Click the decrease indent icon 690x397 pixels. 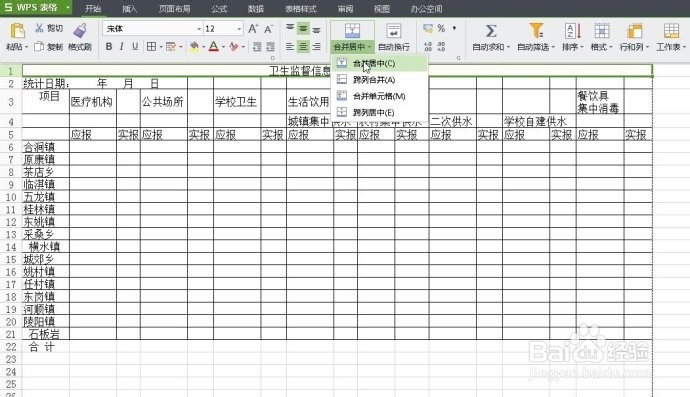coord(257,47)
